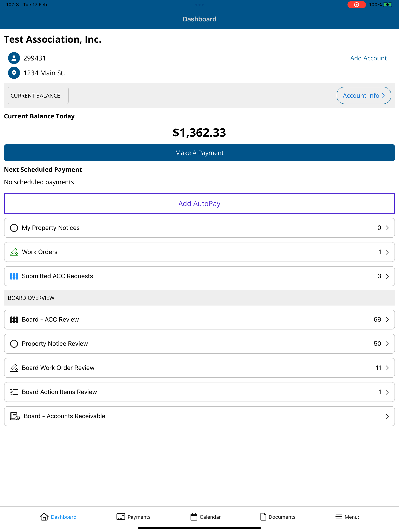Open Account Info
This screenshot has width=399, height=532.
(x=364, y=95)
